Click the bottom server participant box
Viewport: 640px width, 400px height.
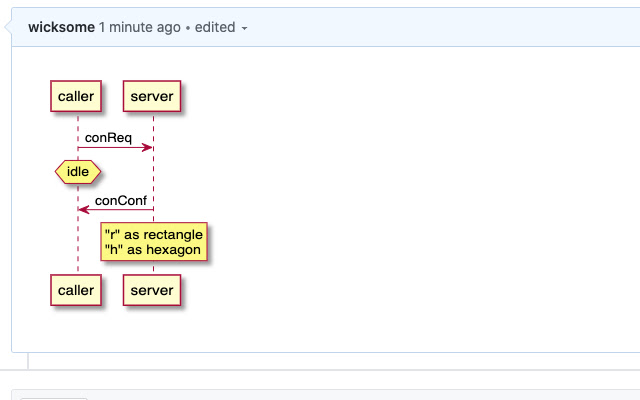[x=152, y=290]
